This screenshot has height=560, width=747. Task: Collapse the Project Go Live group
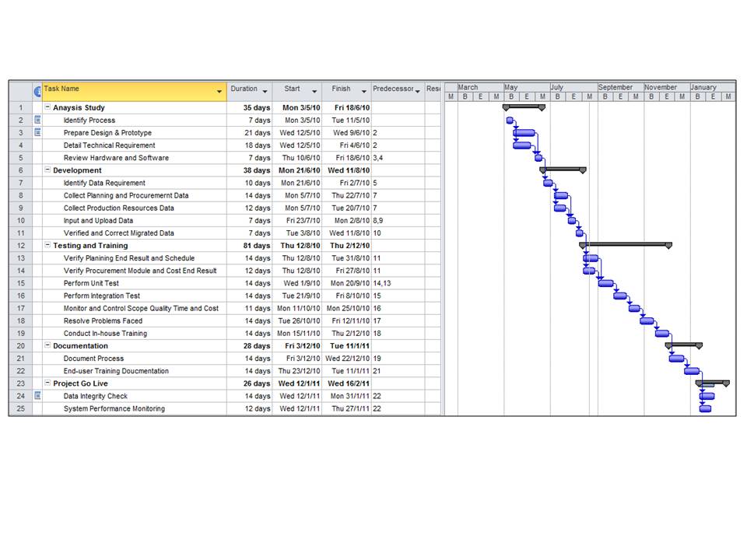[46, 383]
